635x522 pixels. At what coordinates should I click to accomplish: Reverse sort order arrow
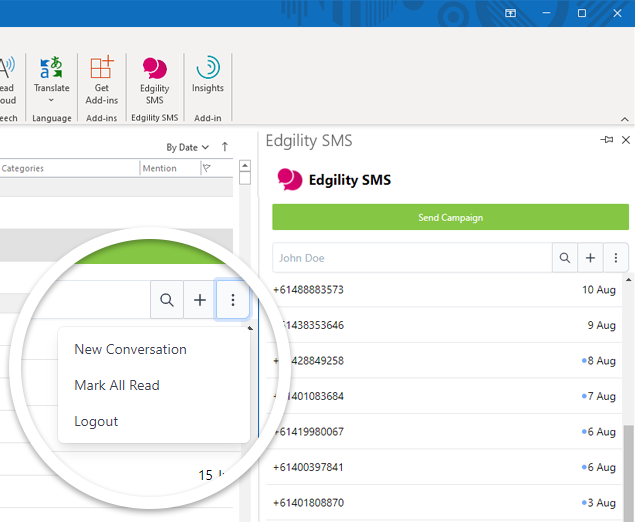[x=225, y=147]
